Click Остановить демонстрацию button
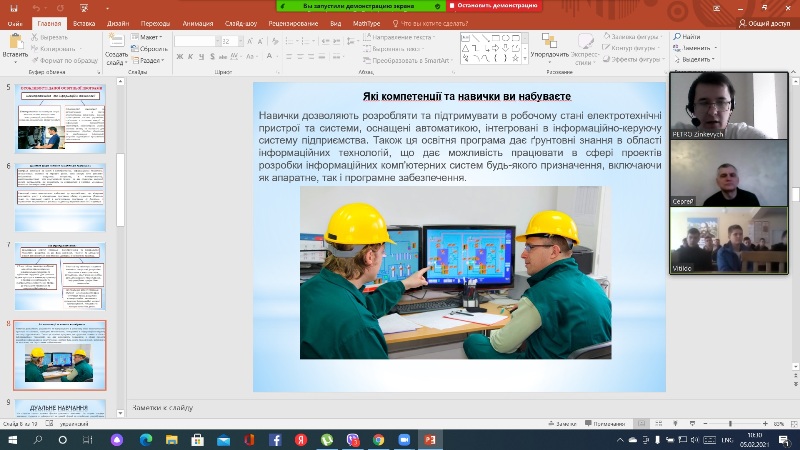 point(493,6)
